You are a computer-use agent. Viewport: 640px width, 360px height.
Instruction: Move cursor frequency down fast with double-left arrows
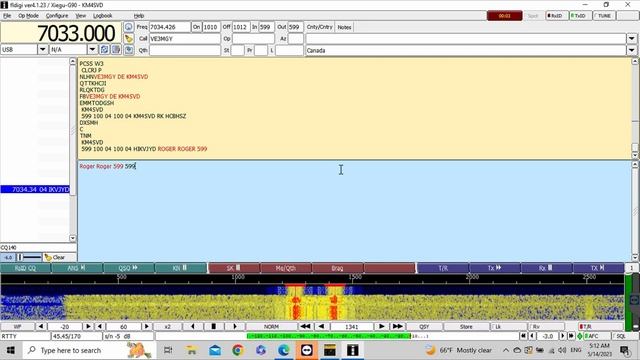click(x=305, y=327)
